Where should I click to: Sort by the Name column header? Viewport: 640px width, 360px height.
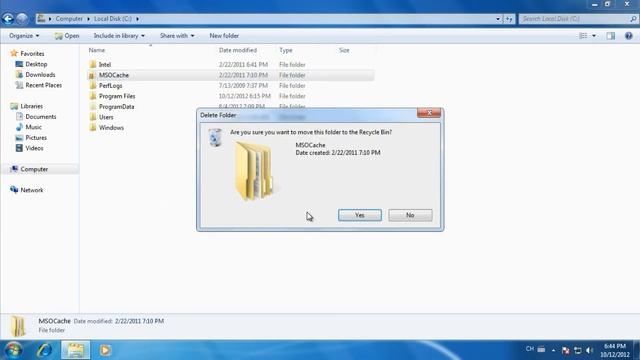pyautogui.click(x=97, y=50)
